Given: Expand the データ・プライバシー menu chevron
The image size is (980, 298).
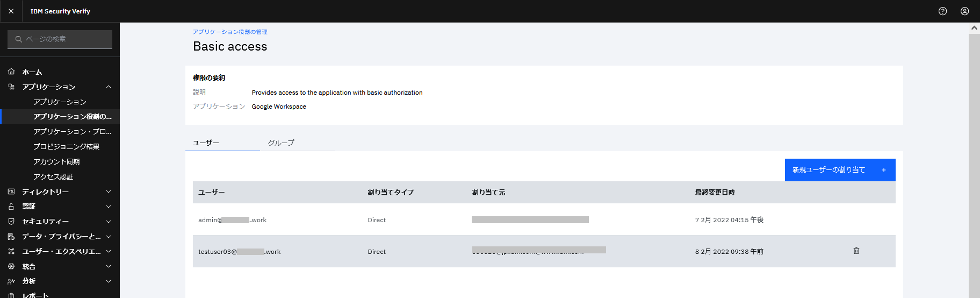Looking at the screenshot, I should (x=109, y=236).
